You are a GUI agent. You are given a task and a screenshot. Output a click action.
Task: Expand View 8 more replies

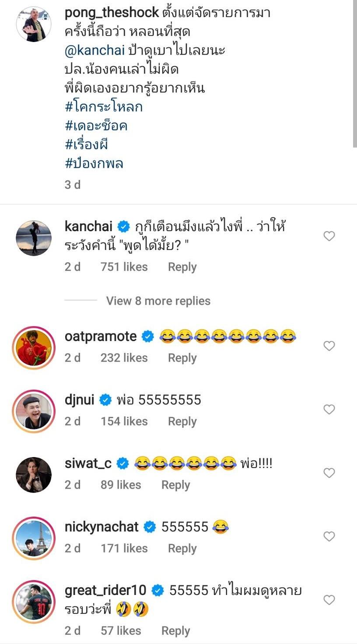pos(158,301)
